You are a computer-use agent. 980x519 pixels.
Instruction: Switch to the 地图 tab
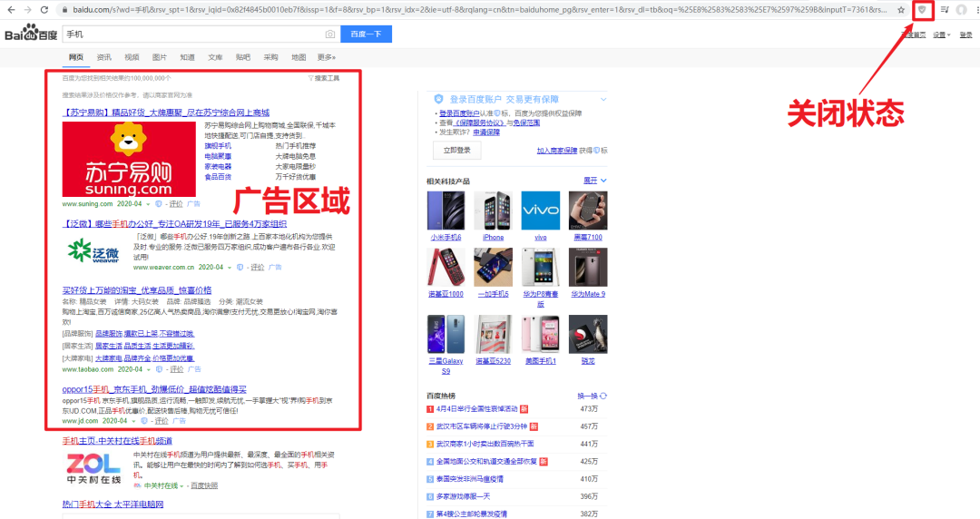point(299,57)
